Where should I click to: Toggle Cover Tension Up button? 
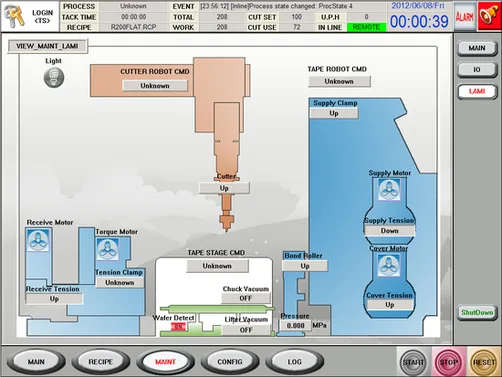pos(390,304)
